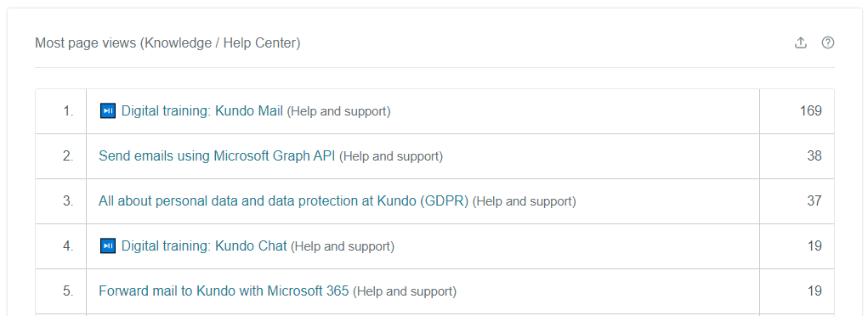This screenshot has width=868, height=316.
Task: Select the 38 page views value
Action: [x=814, y=156]
